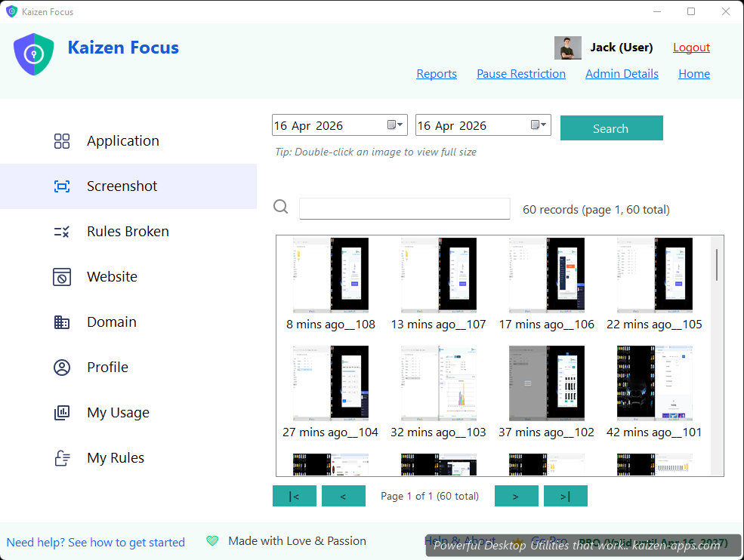Image resolution: width=744 pixels, height=560 pixels.
Task: Select the screenshot thumbnail 8 mins ago__108
Action: (x=331, y=275)
